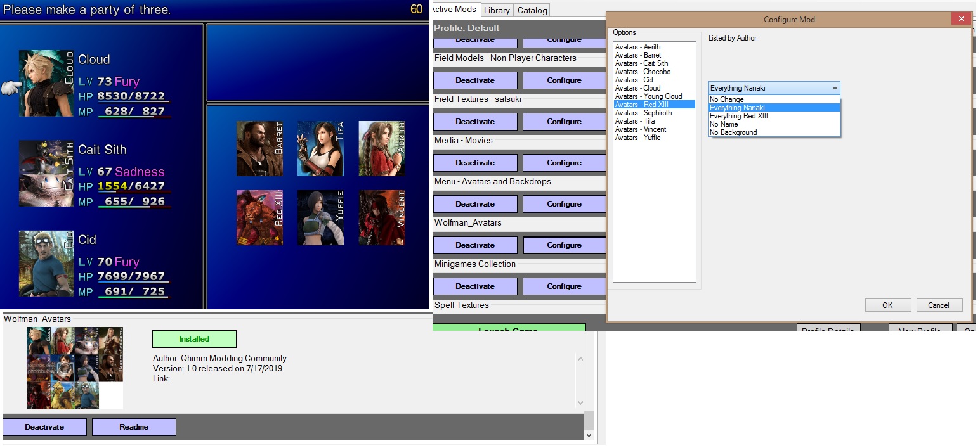Configure Field Models - Non-Player Characters mod
980x448 pixels.
click(x=564, y=80)
